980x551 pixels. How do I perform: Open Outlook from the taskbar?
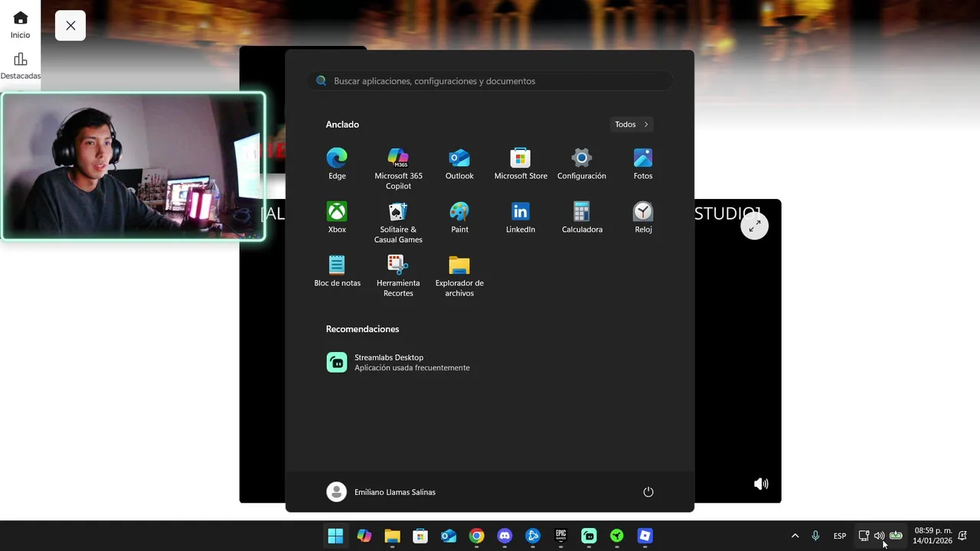(x=449, y=536)
